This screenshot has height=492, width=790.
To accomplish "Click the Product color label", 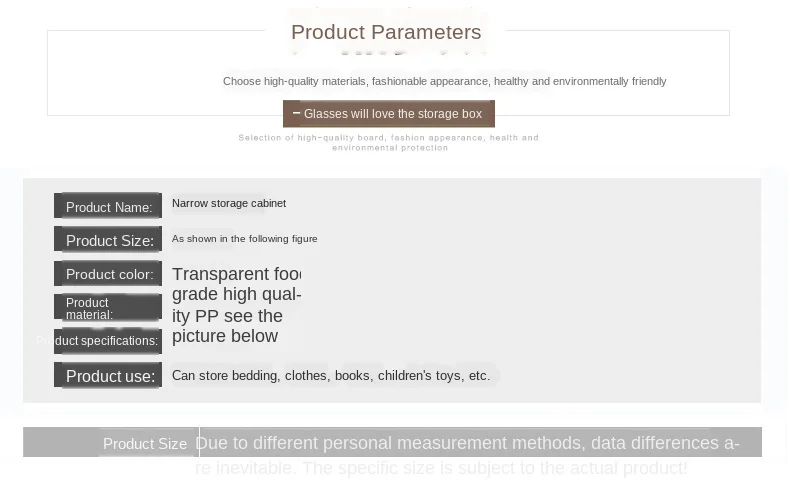I will coord(108,274).
